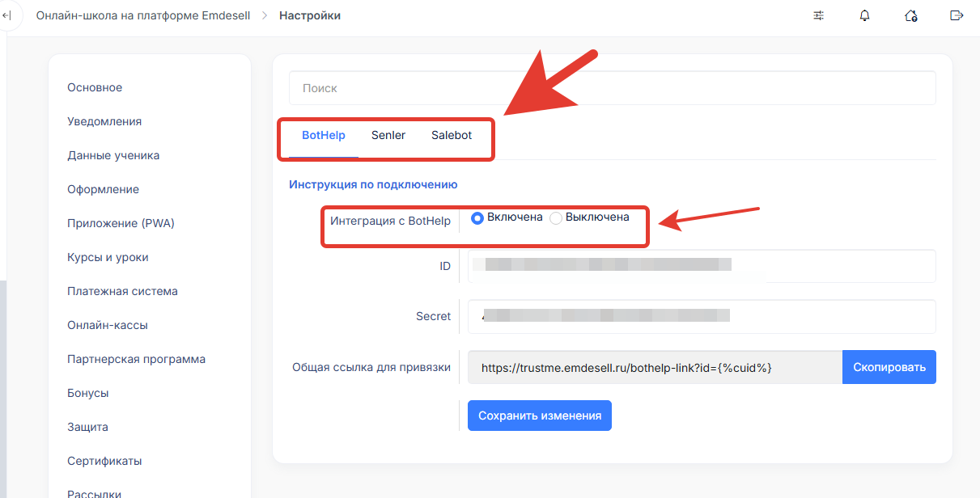Click the 'Скопировать' button
Screen dimensions: 980x498
click(x=889, y=367)
